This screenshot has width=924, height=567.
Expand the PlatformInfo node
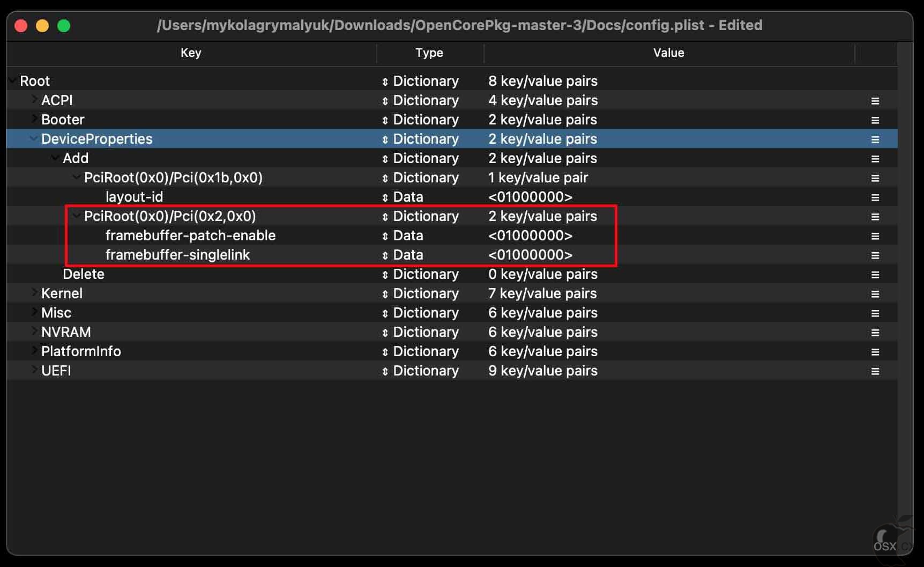click(34, 350)
